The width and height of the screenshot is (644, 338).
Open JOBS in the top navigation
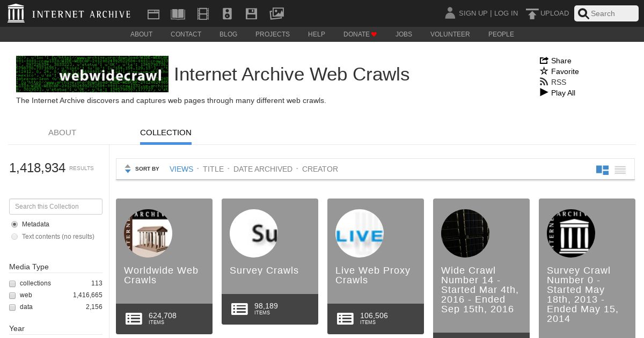click(404, 34)
